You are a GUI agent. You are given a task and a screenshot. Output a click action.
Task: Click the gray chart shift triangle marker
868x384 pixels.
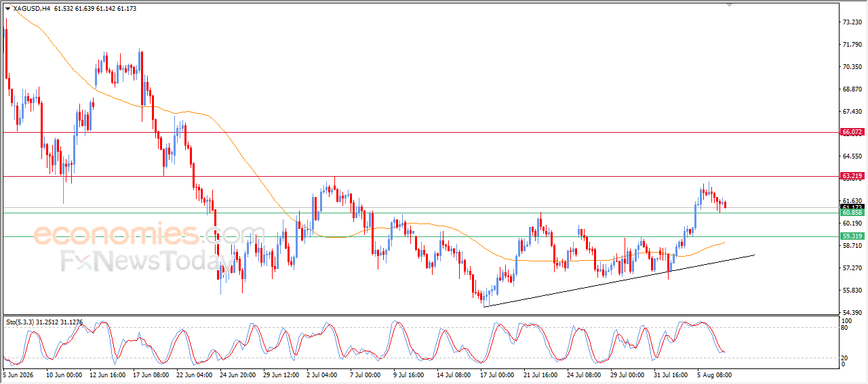click(729, 5)
